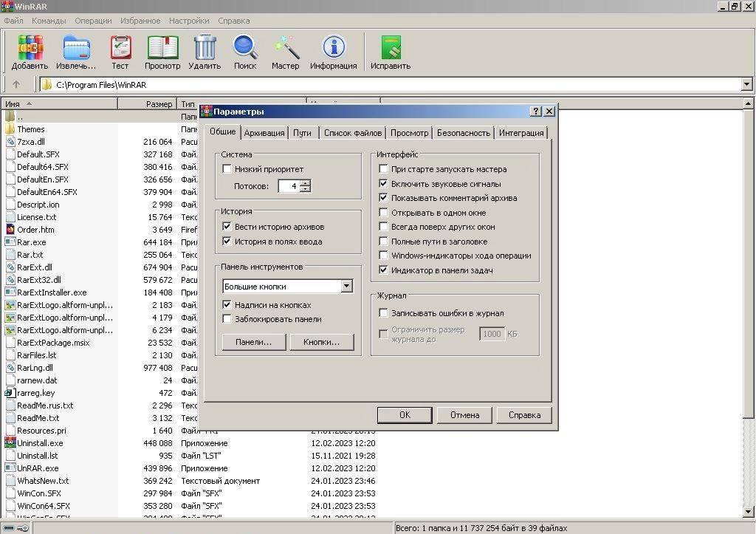The image size is (756, 534).
Task: Open the Безопасность tab
Action: pos(464,133)
